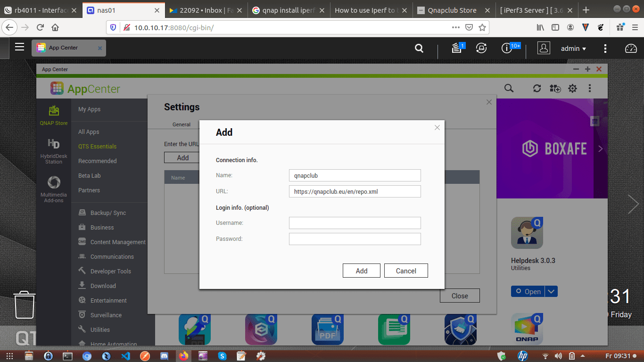Switch to the rb4011 browser tab
The width and height of the screenshot is (644, 362).
tap(40, 10)
